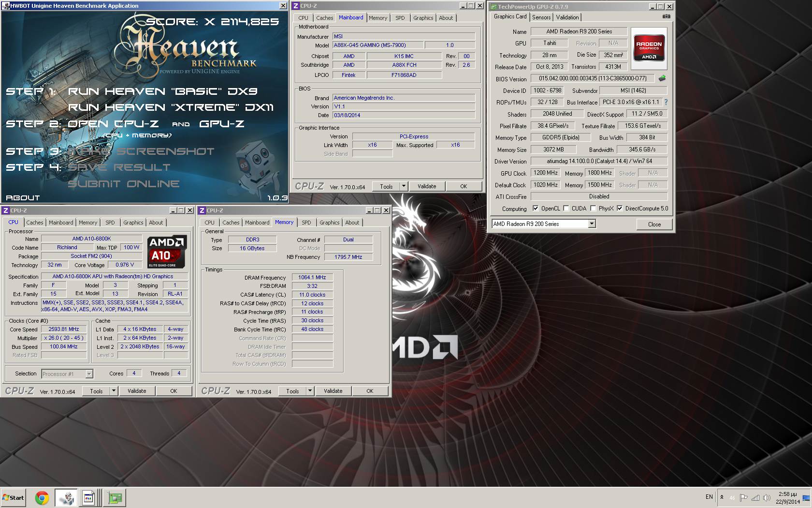Click the Tools button in the CPU-Z Memory window
The width and height of the screenshot is (812, 508).
point(292,391)
